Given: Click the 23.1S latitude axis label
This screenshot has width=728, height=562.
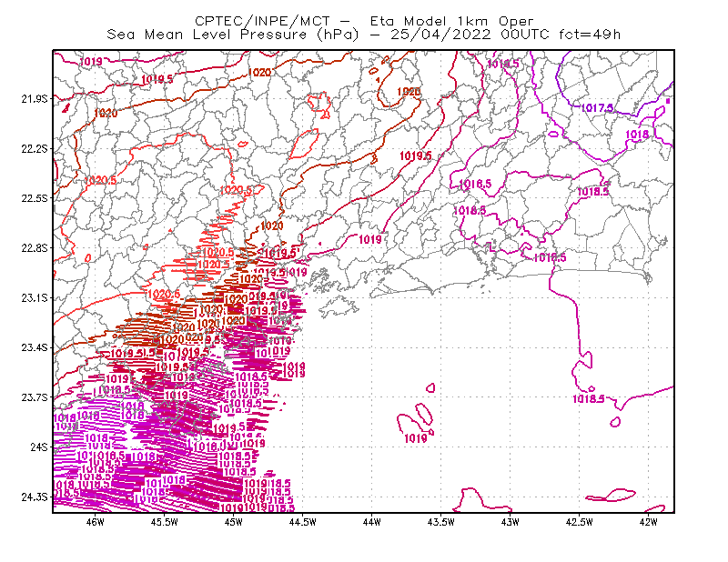Looking at the screenshot, I should [35, 297].
